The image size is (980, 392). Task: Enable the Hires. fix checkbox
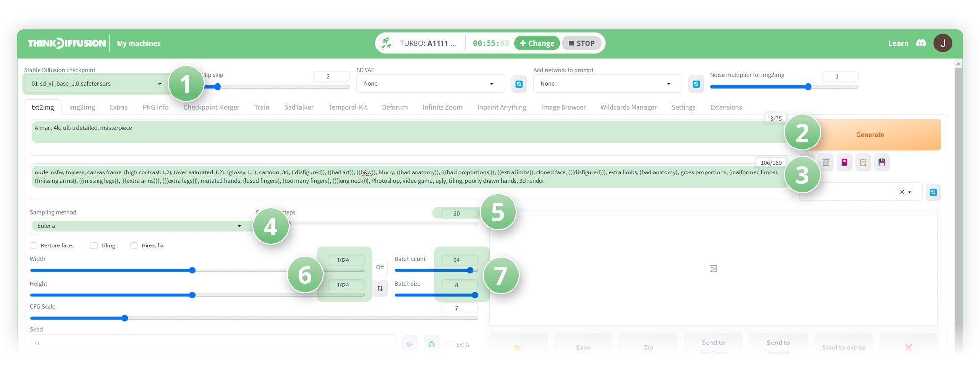coord(134,245)
